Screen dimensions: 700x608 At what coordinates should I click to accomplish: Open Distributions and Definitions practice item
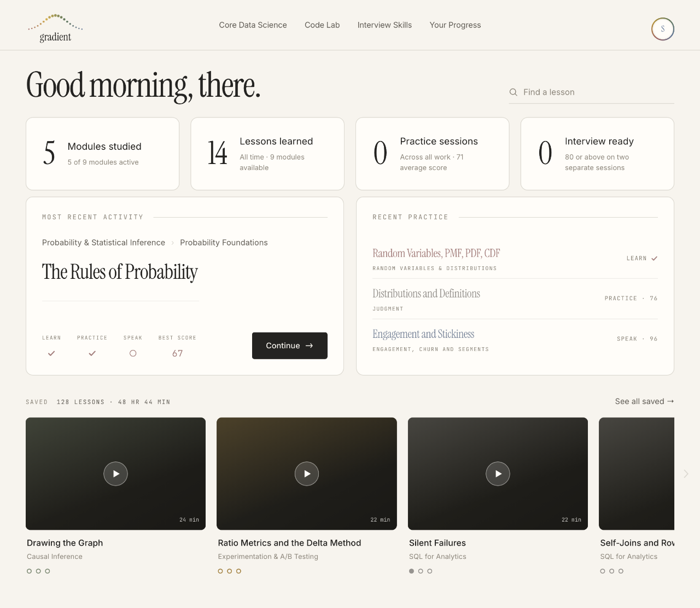click(426, 294)
